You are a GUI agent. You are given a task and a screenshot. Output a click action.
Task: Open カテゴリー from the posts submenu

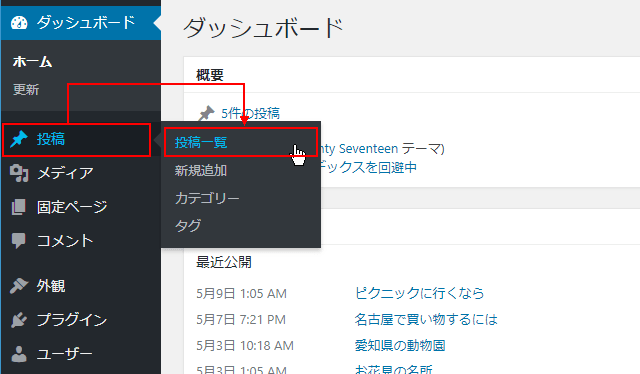coord(207,198)
